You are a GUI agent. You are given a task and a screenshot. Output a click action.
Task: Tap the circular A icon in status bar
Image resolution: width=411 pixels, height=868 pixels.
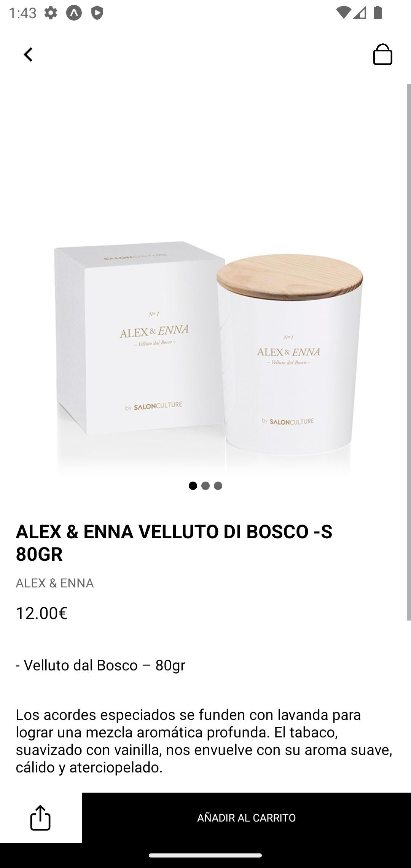(74, 13)
